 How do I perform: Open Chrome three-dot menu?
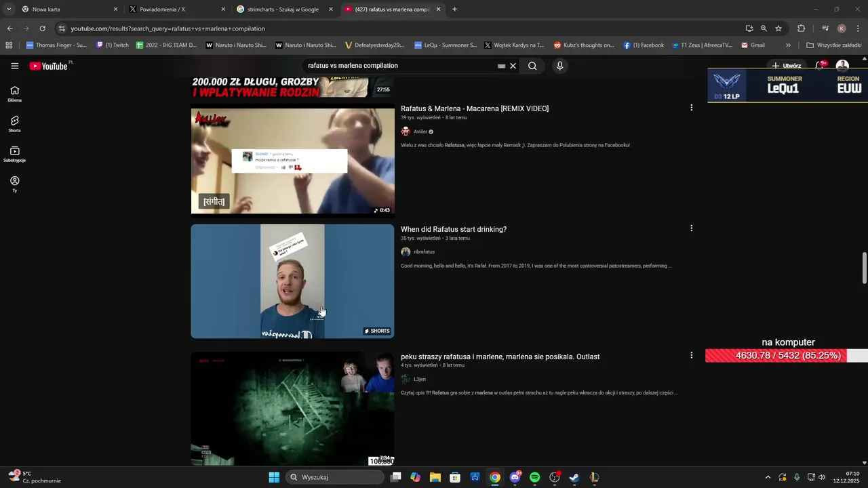(859, 28)
